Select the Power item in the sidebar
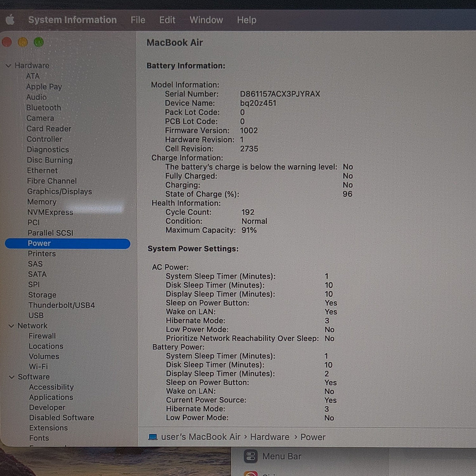476x476 pixels. (67, 244)
